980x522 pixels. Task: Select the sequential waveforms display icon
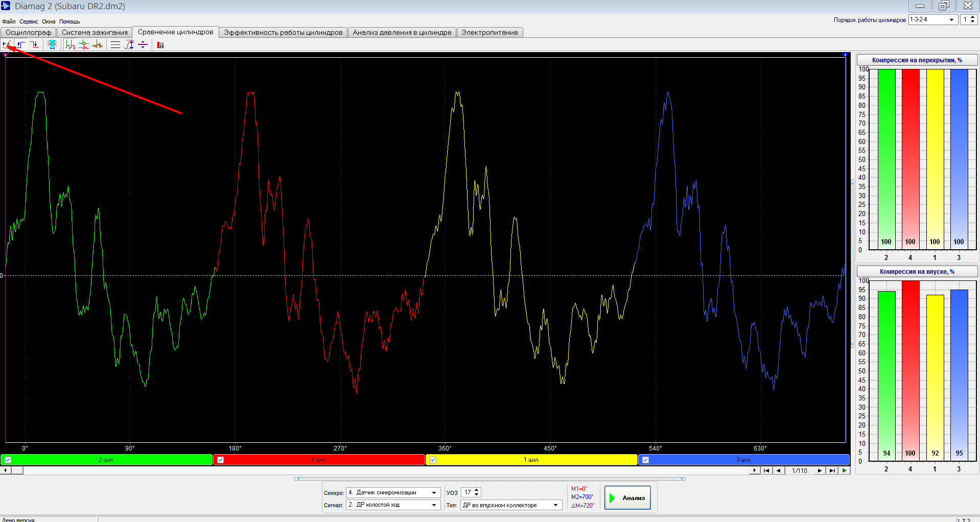(x=70, y=45)
